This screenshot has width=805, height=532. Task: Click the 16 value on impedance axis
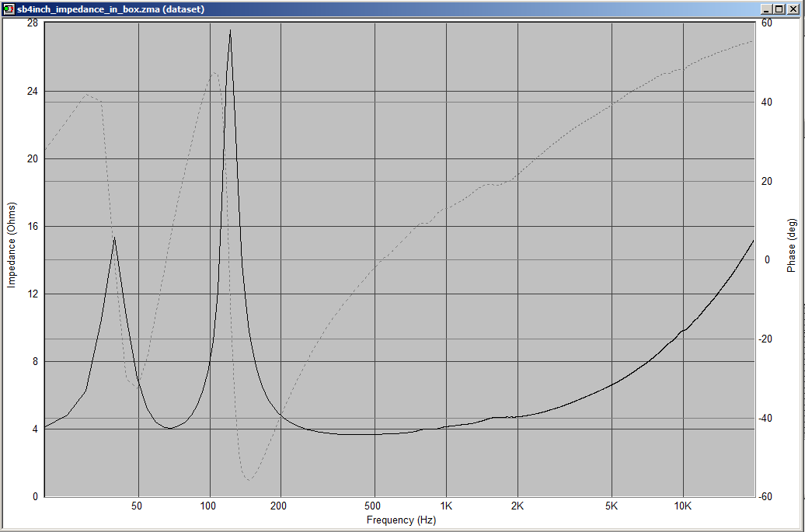tap(33, 226)
